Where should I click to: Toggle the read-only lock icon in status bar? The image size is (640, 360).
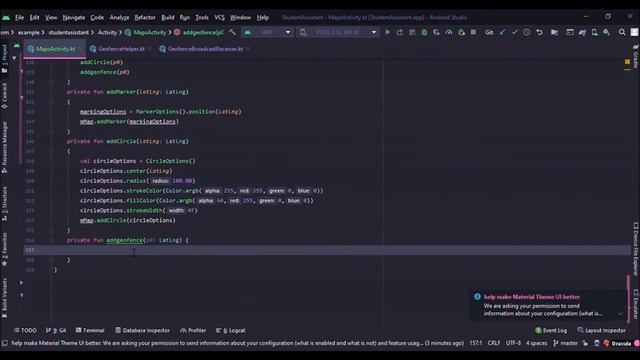pyautogui.click(x=585, y=343)
